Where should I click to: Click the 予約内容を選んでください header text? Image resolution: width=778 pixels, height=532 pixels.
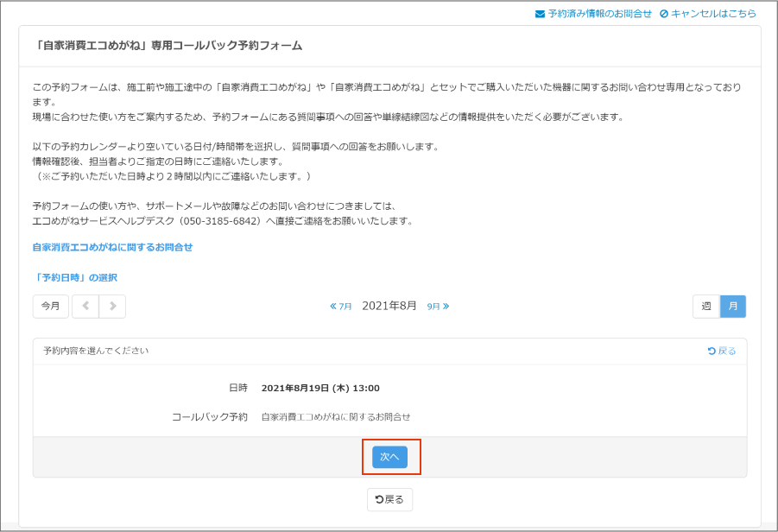click(x=96, y=351)
